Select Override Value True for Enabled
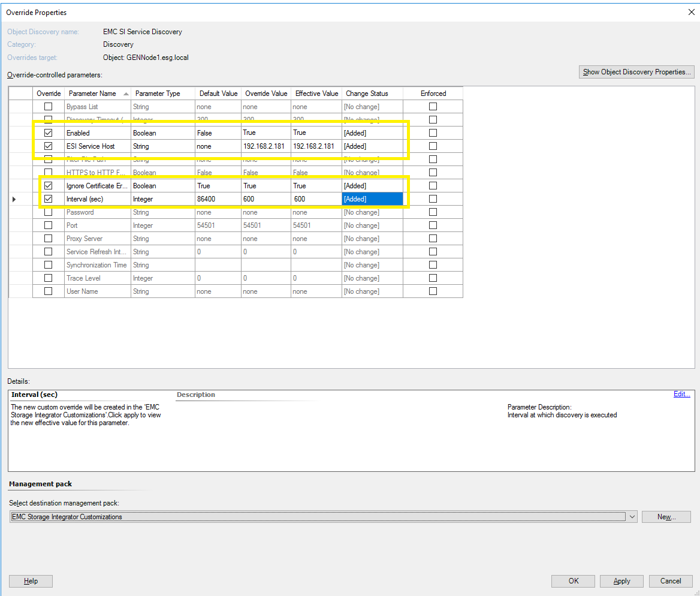The width and height of the screenshot is (700, 596). coord(266,133)
